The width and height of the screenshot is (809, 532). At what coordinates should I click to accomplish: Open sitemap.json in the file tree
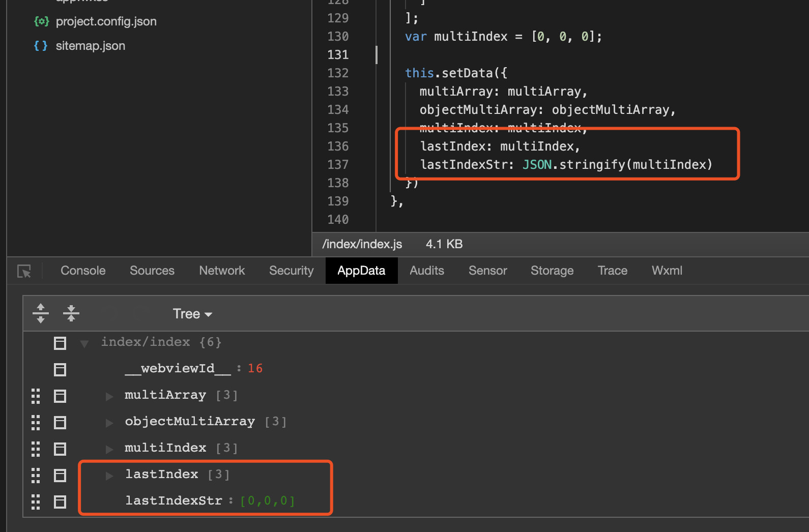tap(90, 46)
